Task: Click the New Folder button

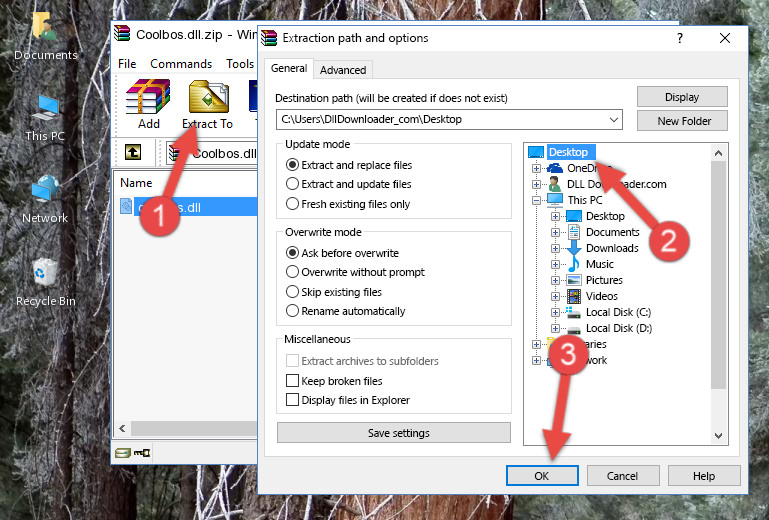Action: [682, 121]
